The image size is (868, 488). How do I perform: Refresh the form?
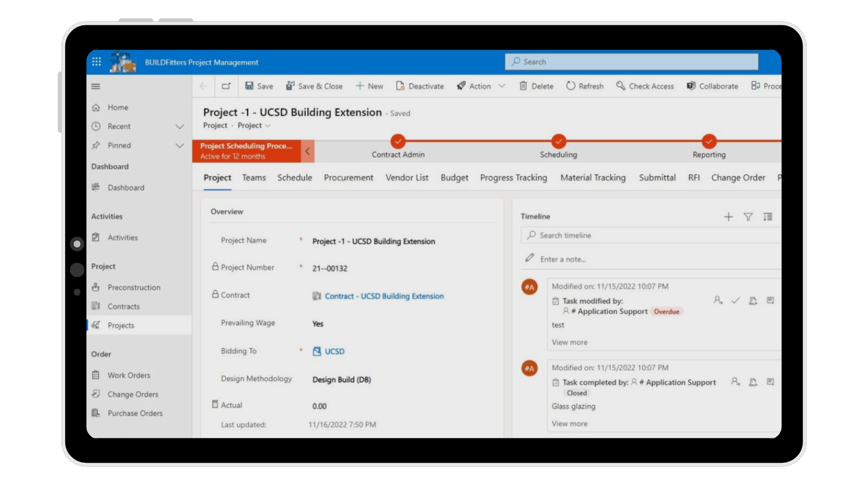(585, 86)
